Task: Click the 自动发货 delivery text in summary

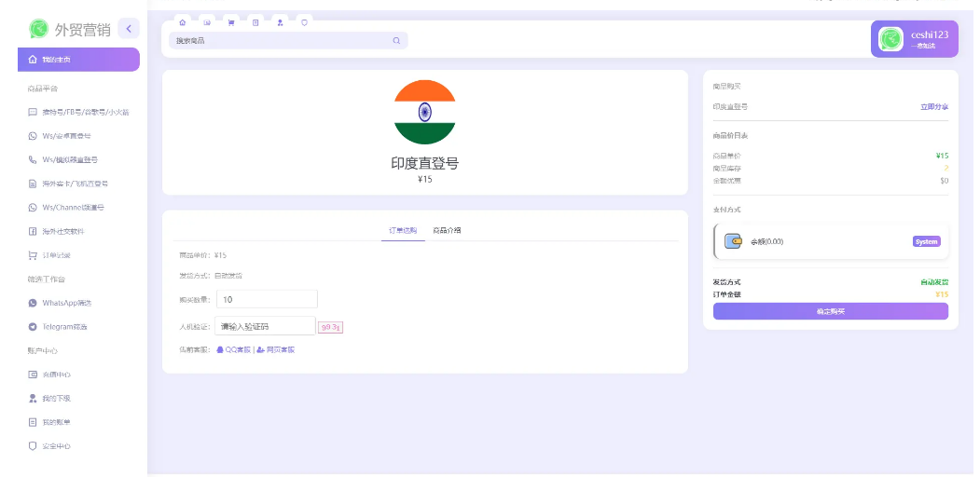Action: click(933, 282)
